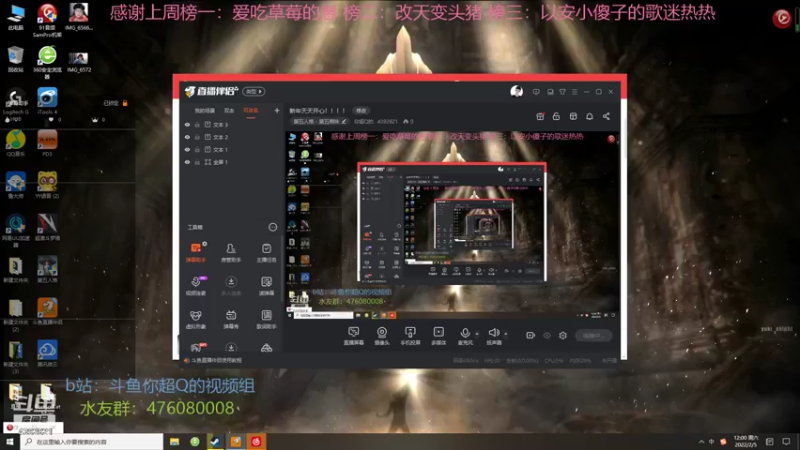Start recording with the camcorder icon
800x450 pixels.
pos(530,335)
